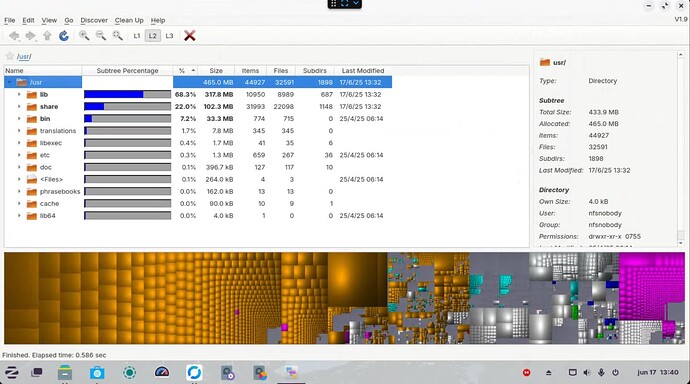Click the /usr/ breadcrumb link
The height and width of the screenshot is (384, 690).
point(24,56)
